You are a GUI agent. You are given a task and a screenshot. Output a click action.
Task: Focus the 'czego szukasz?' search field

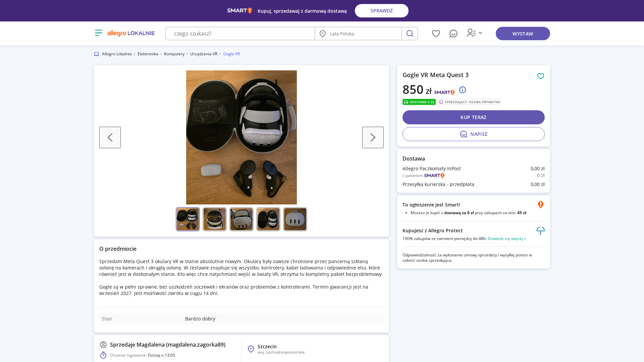pos(240,34)
